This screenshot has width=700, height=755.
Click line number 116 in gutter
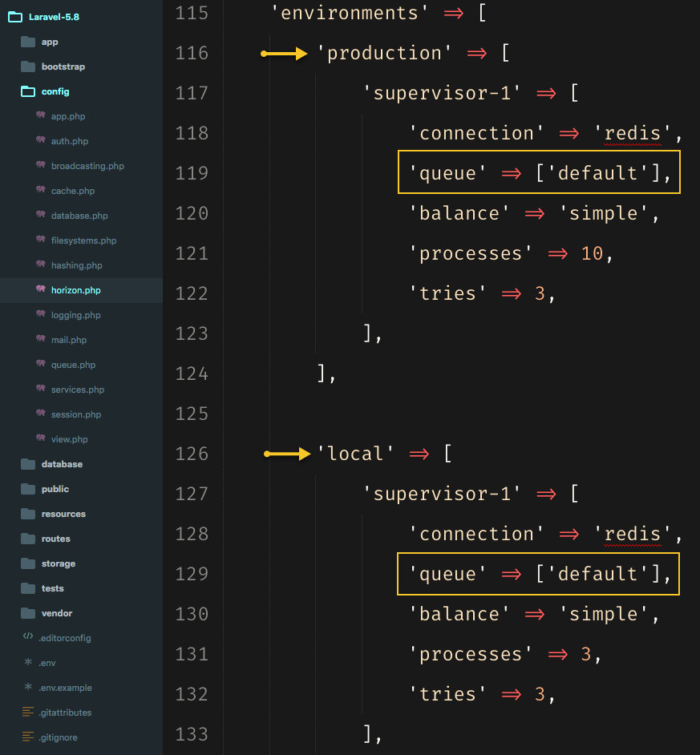point(192,53)
